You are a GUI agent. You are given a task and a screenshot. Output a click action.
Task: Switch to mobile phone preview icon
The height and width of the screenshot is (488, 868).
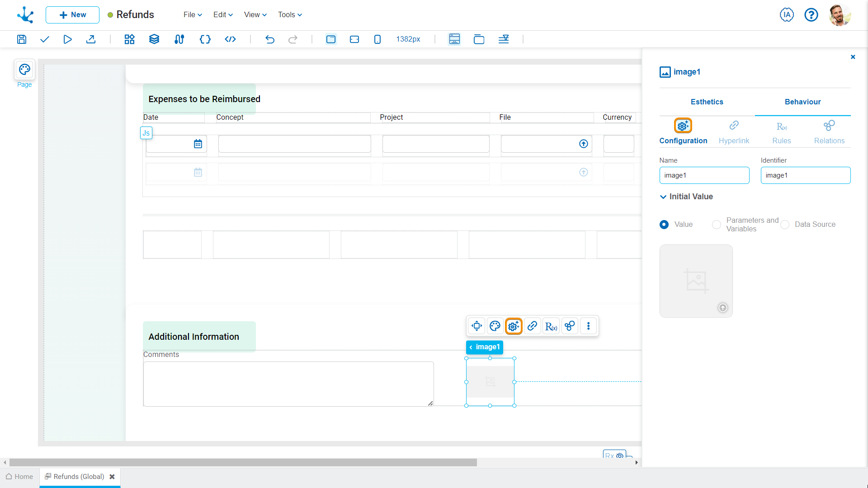tap(377, 39)
